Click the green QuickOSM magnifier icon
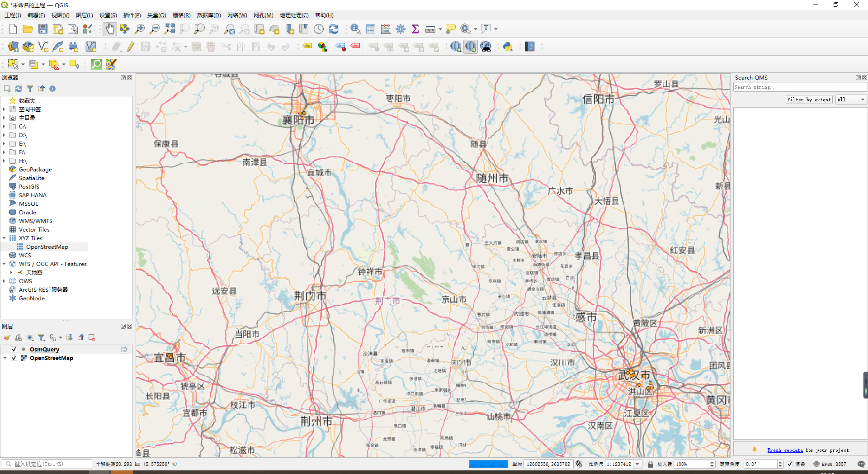Image resolution: width=868 pixels, height=474 pixels. pos(96,64)
